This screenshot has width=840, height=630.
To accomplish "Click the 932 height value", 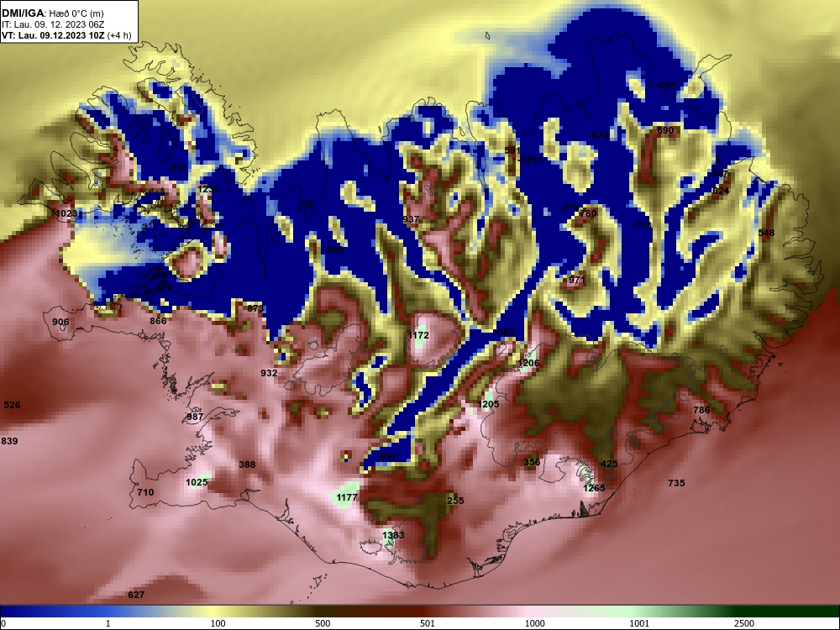I will [x=269, y=373].
